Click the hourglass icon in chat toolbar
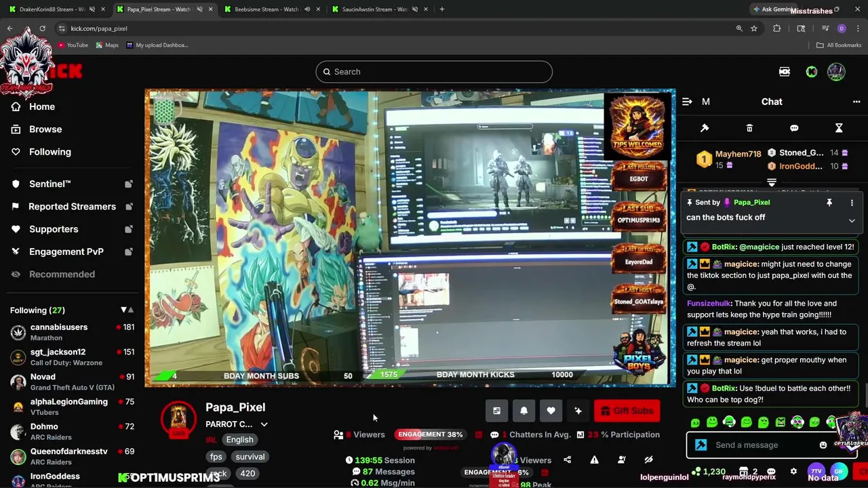This screenshot has height=488, width=868. 839,128
